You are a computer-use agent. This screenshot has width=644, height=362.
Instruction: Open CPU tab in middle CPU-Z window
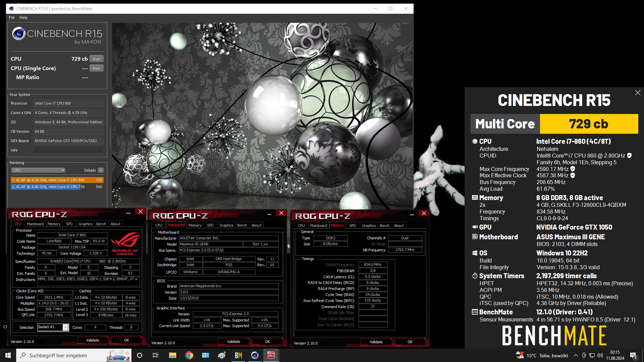[x=159, y=225]
